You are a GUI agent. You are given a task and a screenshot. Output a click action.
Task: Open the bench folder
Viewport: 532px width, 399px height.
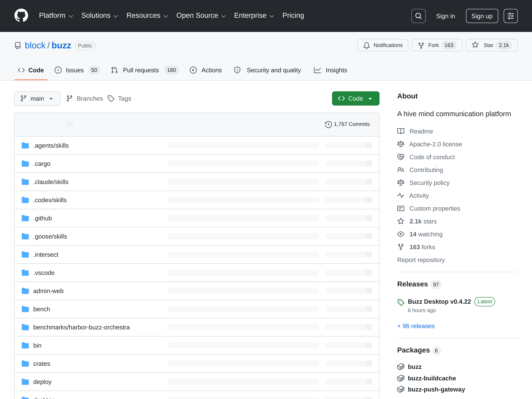point(42,309)
